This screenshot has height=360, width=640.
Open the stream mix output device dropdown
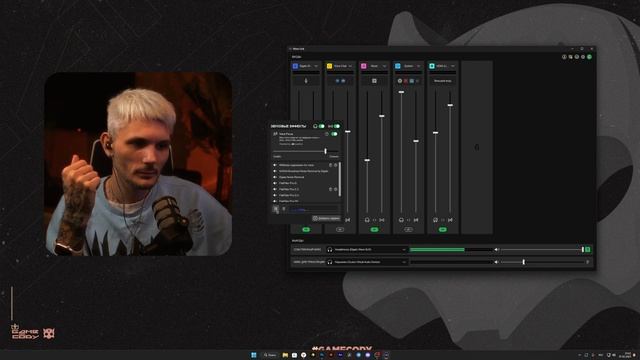(367, 262)
